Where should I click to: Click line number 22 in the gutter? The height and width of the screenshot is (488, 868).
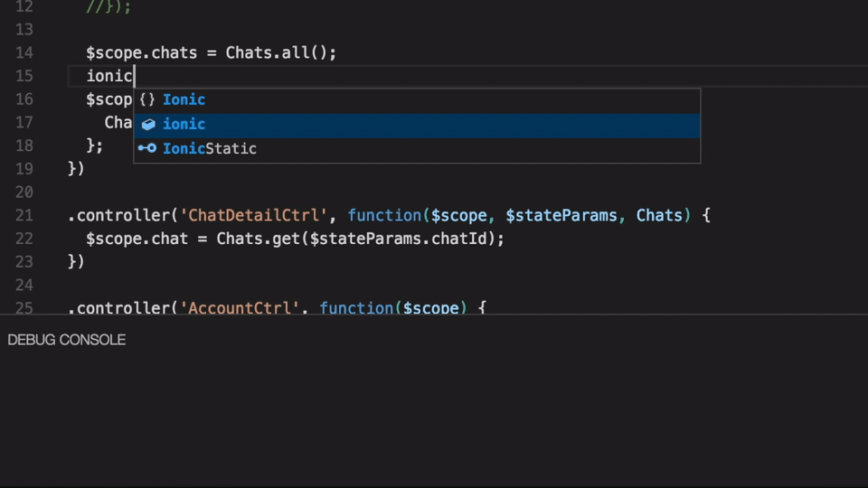(24, 239)
